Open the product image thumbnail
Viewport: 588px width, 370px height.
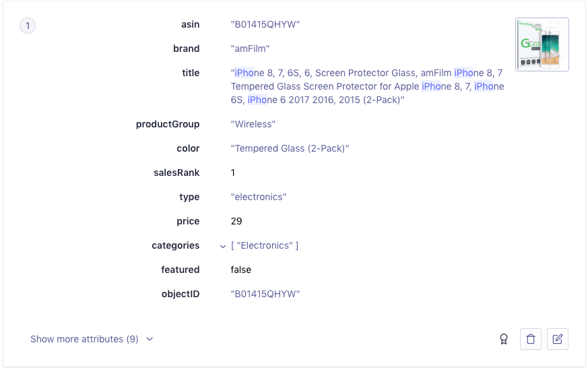point(542,44)
